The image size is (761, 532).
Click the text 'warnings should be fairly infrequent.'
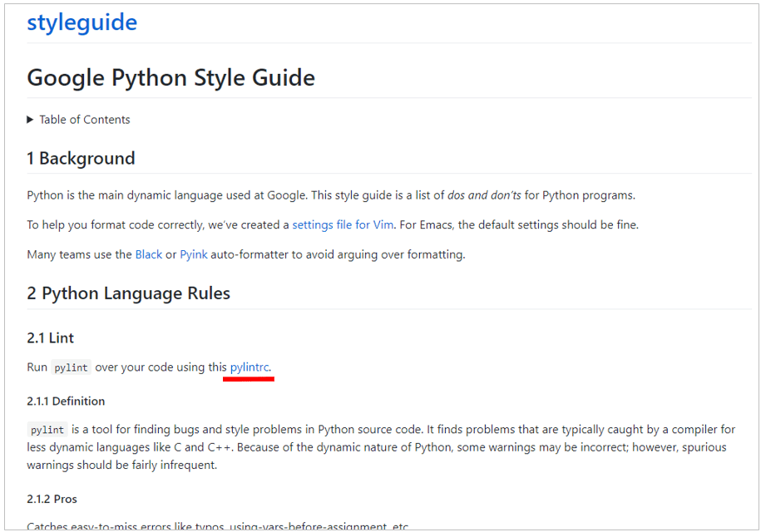pyautogui.click(x=121, y=465)
